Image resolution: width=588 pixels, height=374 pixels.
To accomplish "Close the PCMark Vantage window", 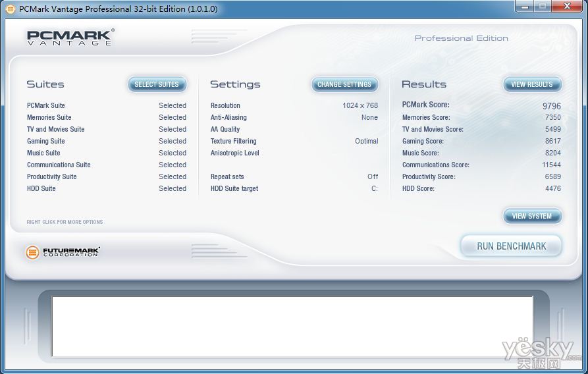I will click(x=568, y=7).
